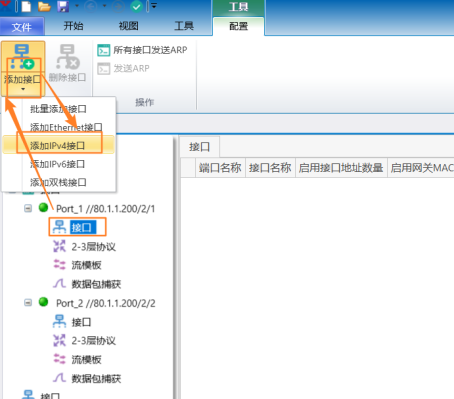
Task: Choose 添加IPv4接口 from the menu
Action: pos(58,146)
